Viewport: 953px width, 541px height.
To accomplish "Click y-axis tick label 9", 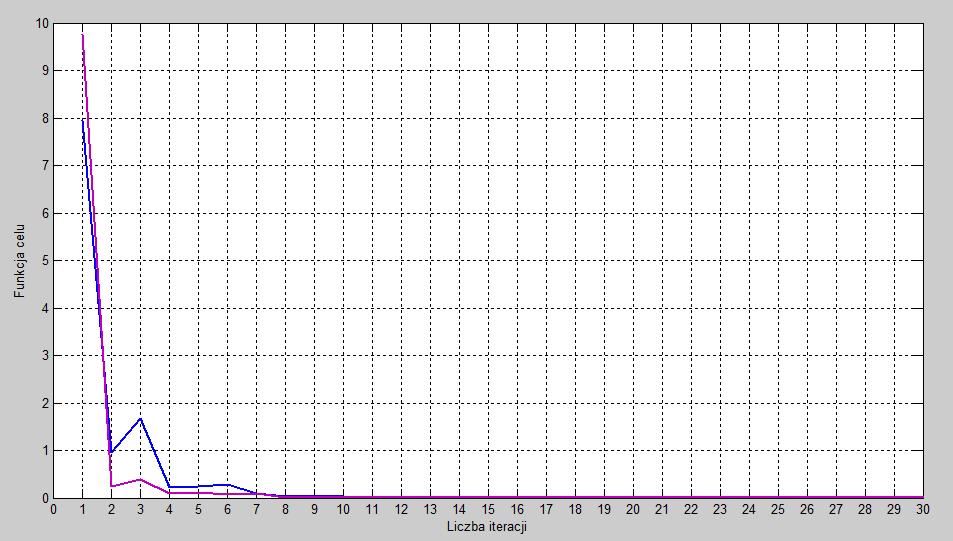I will [x=45, y=71].
